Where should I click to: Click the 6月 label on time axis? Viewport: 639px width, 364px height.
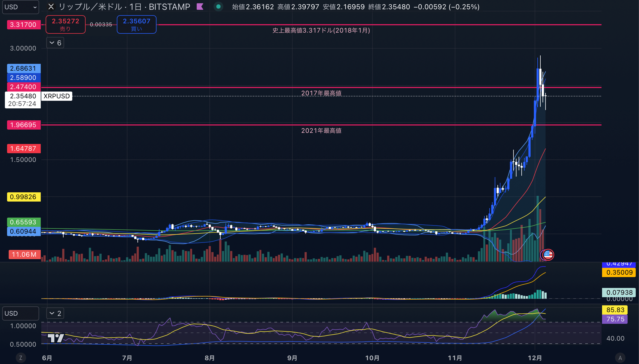pos(47,358)
